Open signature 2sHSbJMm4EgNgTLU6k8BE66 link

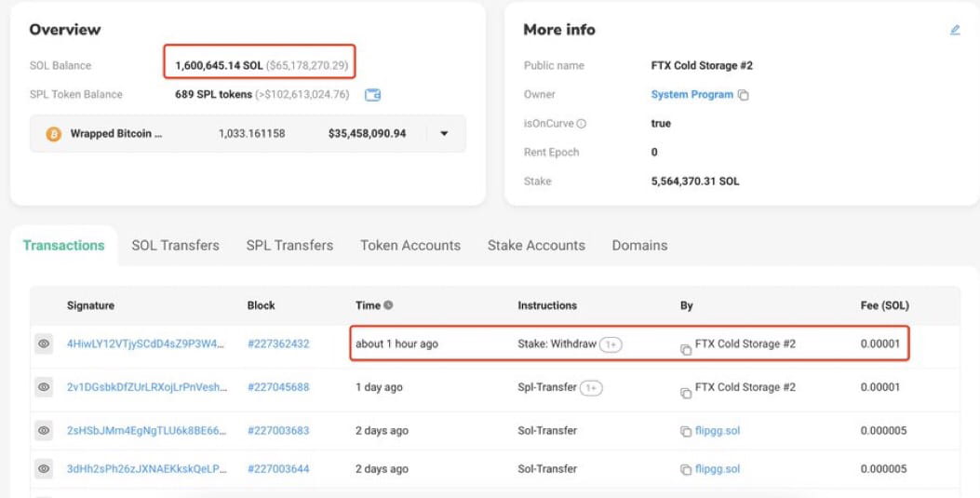point(147,431)
